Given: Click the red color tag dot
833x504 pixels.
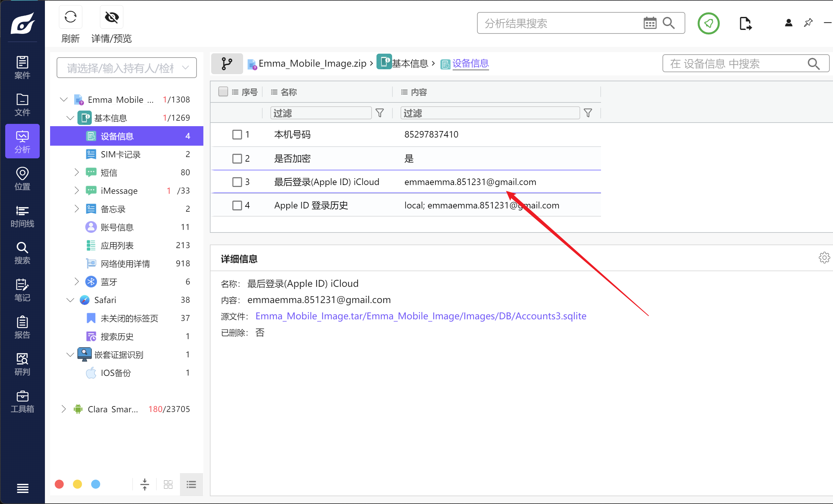Looking at the screenshot, I should coord(59,484).
